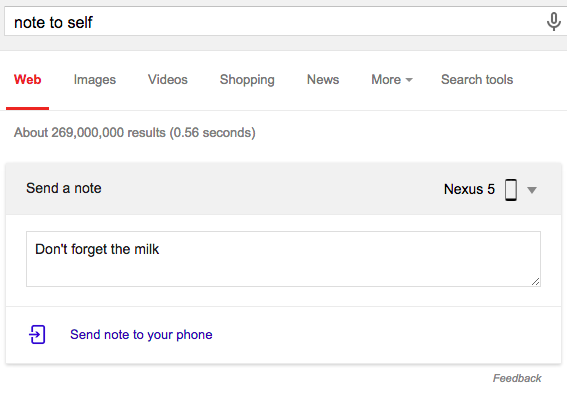The width and height of the screenshot is (567, 393).
Task: Open the More dropdown menu
Action: (x=392, y=80)
